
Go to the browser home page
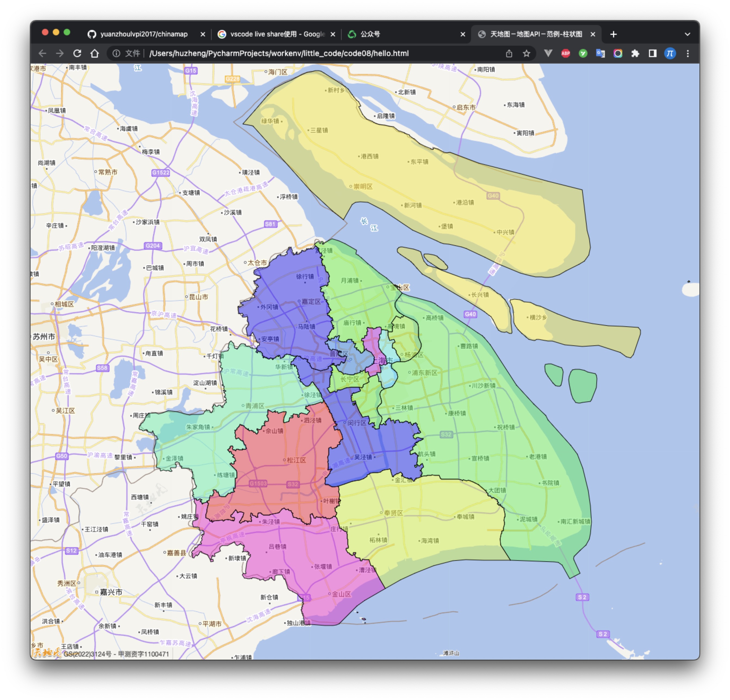click(95, 53)
